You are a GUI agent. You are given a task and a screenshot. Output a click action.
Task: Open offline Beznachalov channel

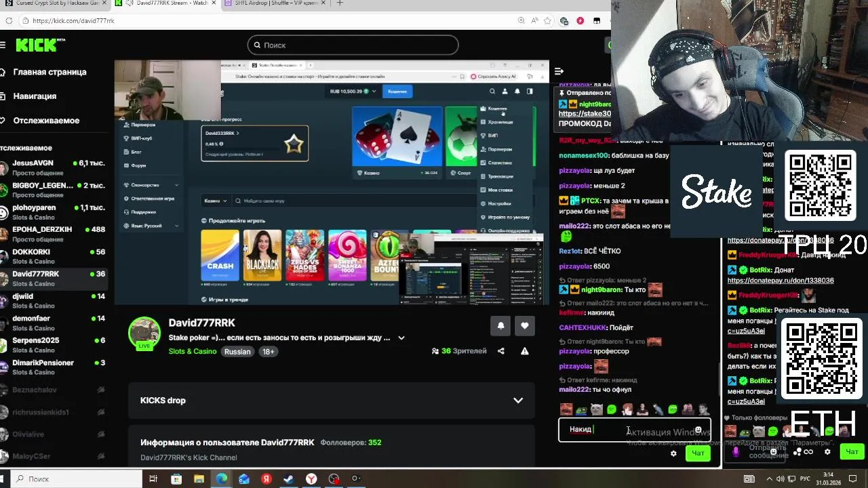pyautogui.click(x=54, y=390)
